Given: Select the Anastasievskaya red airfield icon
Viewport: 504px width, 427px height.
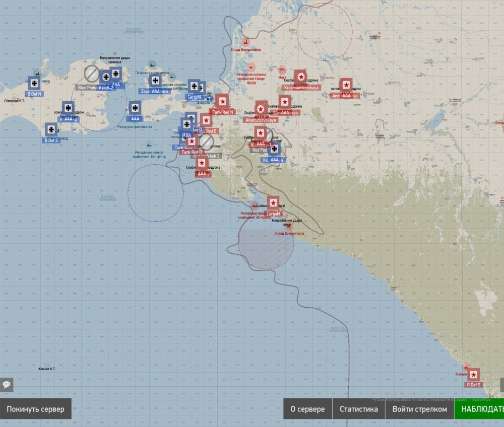Looking at the screenshot, I should tap(261, 109).
